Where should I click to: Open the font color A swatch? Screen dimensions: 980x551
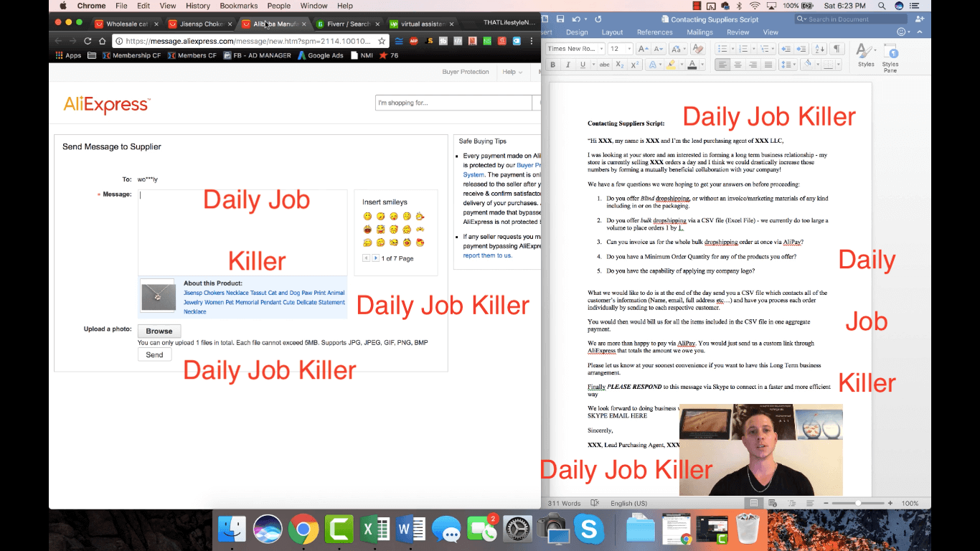click(692, 65)
